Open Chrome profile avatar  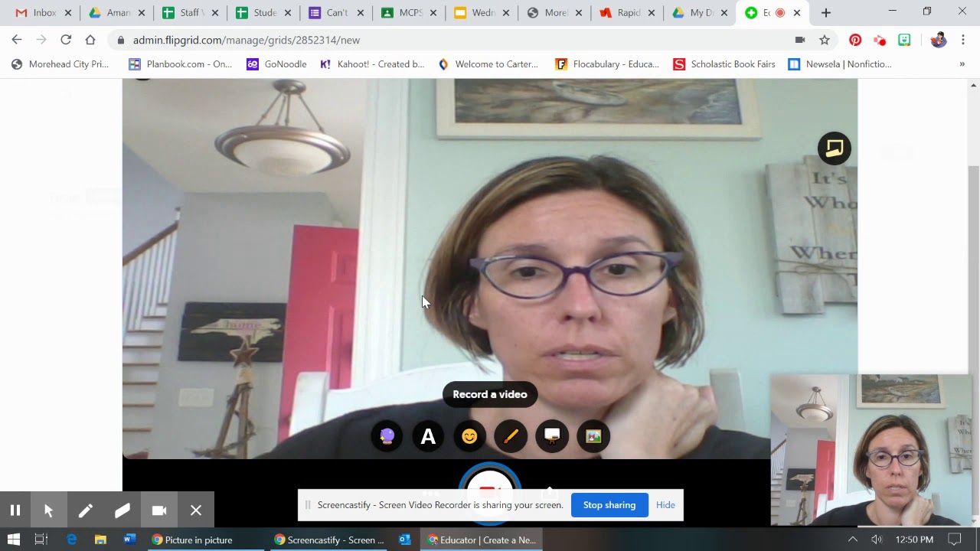tap(939, 40)
